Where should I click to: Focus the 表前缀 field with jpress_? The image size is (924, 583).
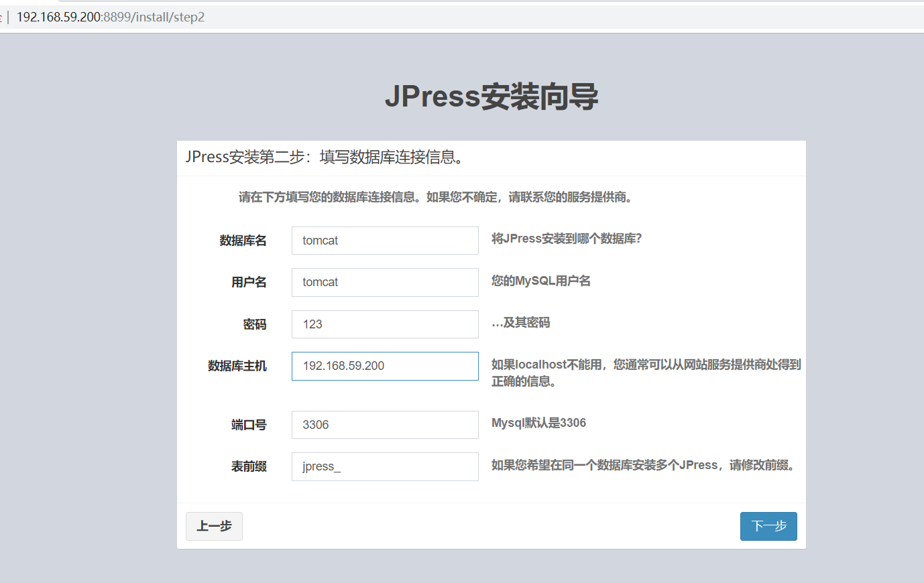point(385,466)
